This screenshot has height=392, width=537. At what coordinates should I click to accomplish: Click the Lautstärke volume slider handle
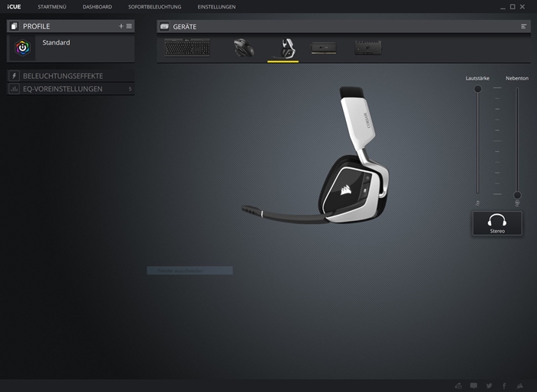(478, 89)
